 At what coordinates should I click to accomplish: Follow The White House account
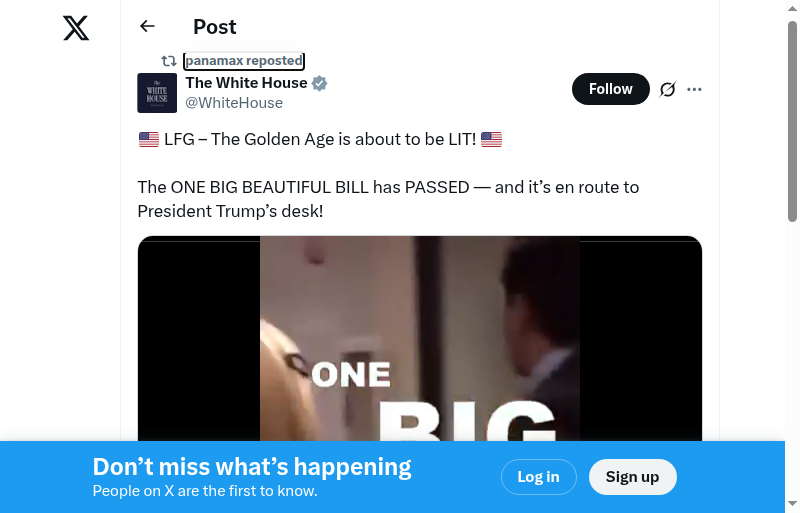[611, 89]
